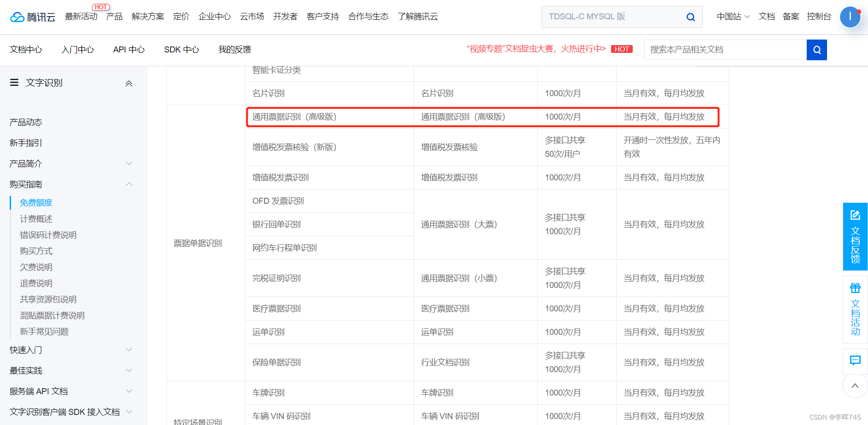868x425 pixels.
Task: Open the 中国站 region dropdown
Action: pyautogui.click(x=733, y=17)
